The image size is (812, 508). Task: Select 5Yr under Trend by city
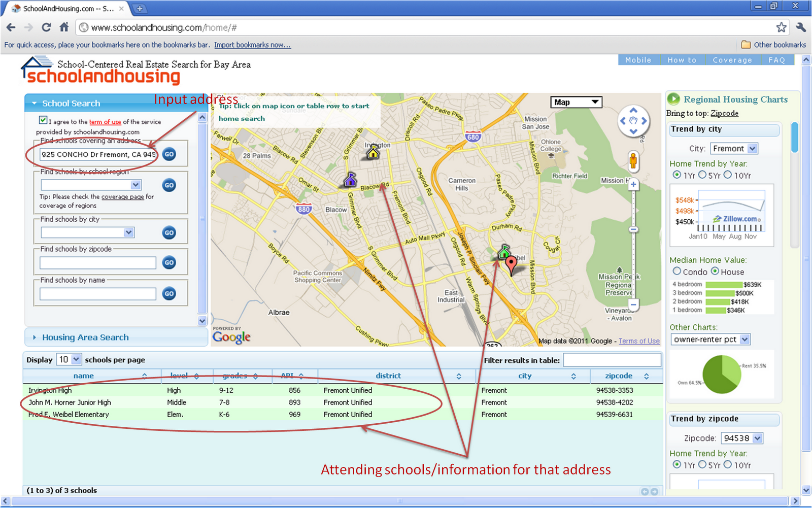[x=702, y=175]
